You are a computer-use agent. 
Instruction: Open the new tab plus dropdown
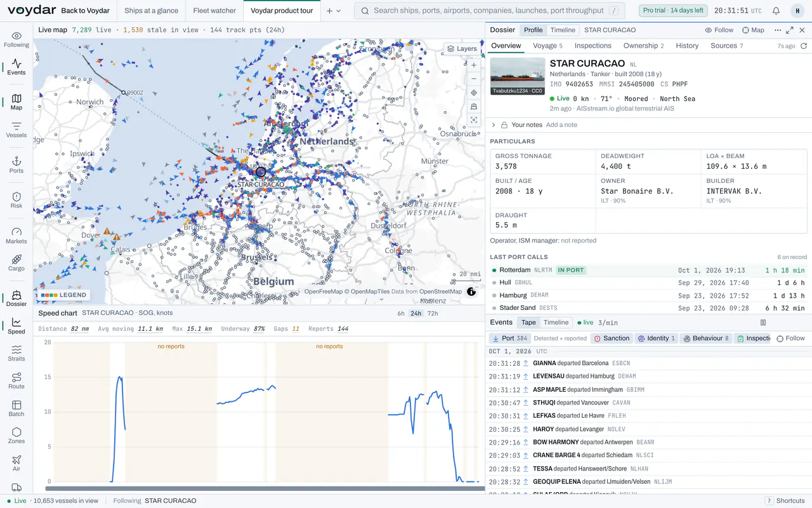(x=334, y=11)
